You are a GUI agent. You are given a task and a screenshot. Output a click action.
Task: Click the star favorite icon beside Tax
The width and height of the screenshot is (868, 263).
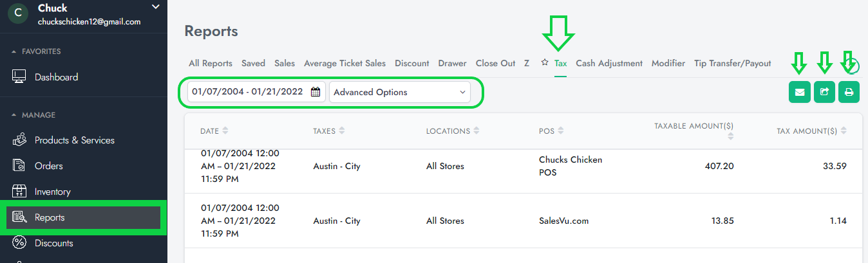544,63
